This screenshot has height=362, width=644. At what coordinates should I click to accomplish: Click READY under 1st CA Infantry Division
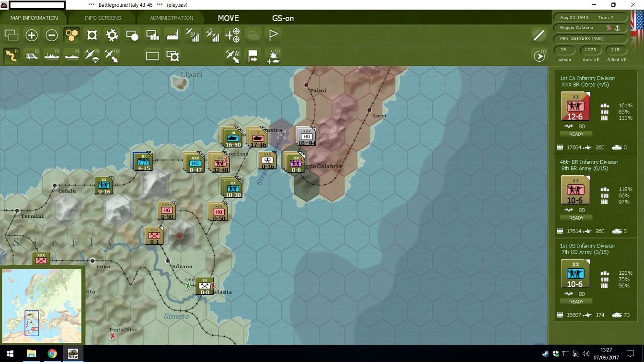coord(576,134)
